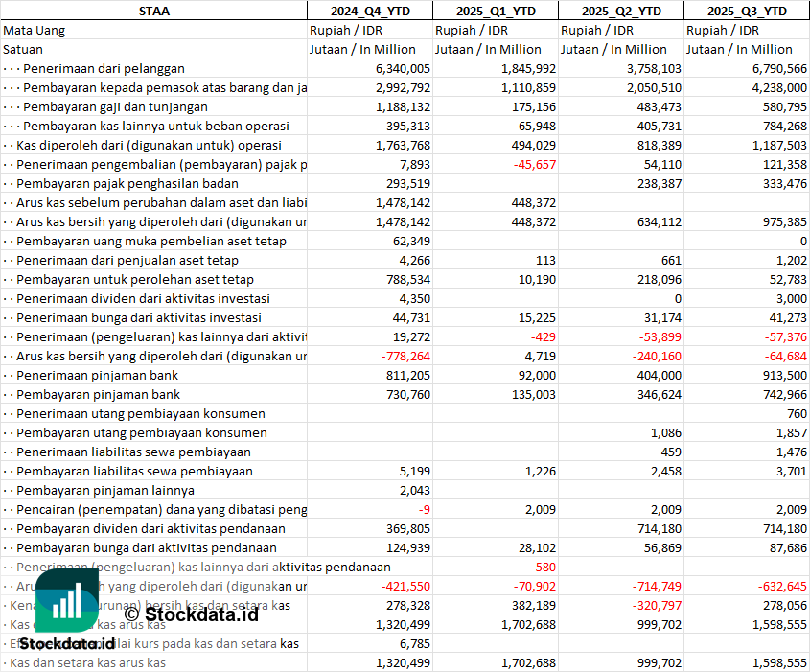This screenshot has width=810, height=672.
Task: Click Penerimaan bunga dari aktivitas investasi
Action: pyautogui.click(x=139, y=317)
